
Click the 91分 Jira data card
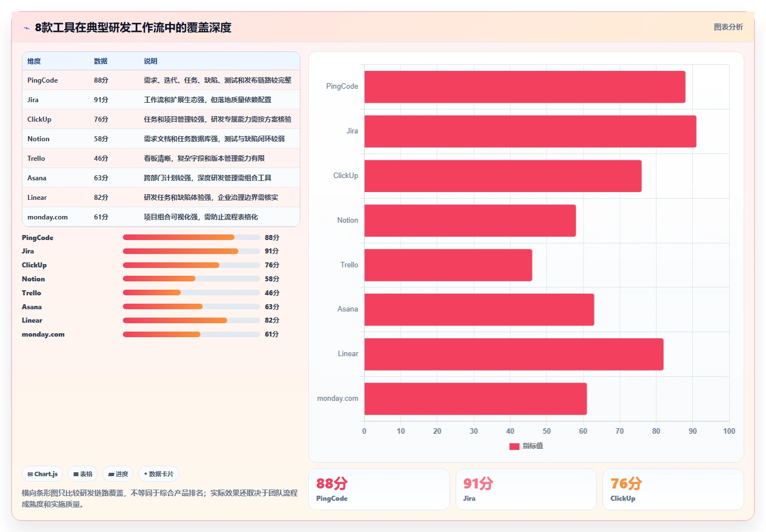(x=526, y=489)
